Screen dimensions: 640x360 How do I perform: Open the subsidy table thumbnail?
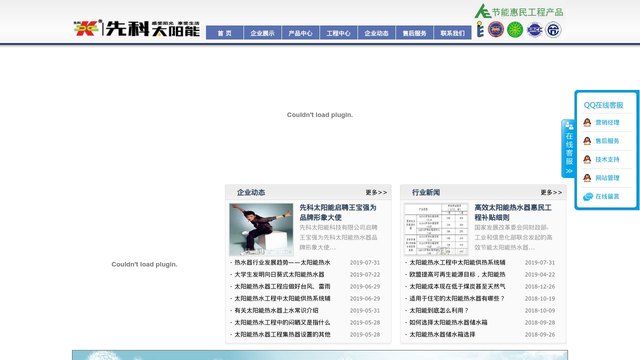pos(436,229)
